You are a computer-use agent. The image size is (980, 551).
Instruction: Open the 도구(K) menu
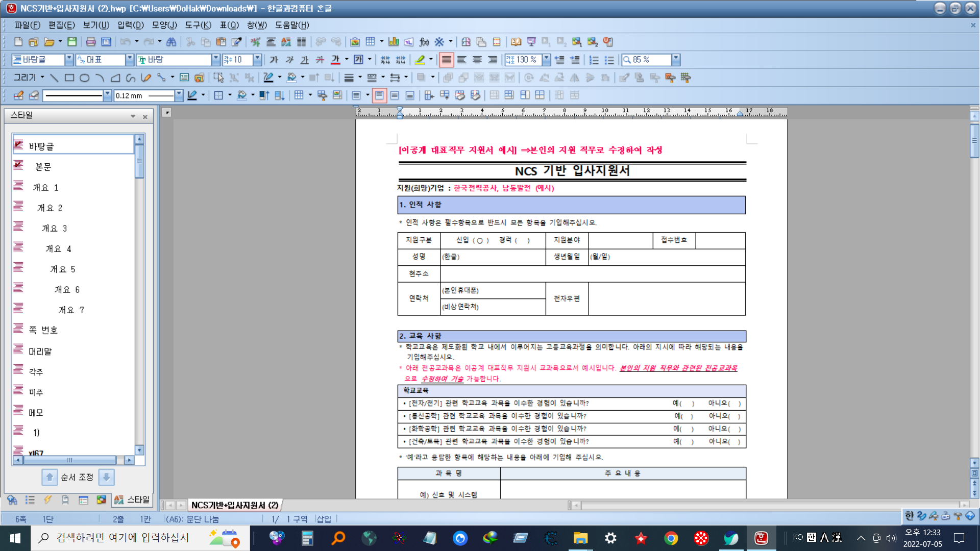coord(198,25)
